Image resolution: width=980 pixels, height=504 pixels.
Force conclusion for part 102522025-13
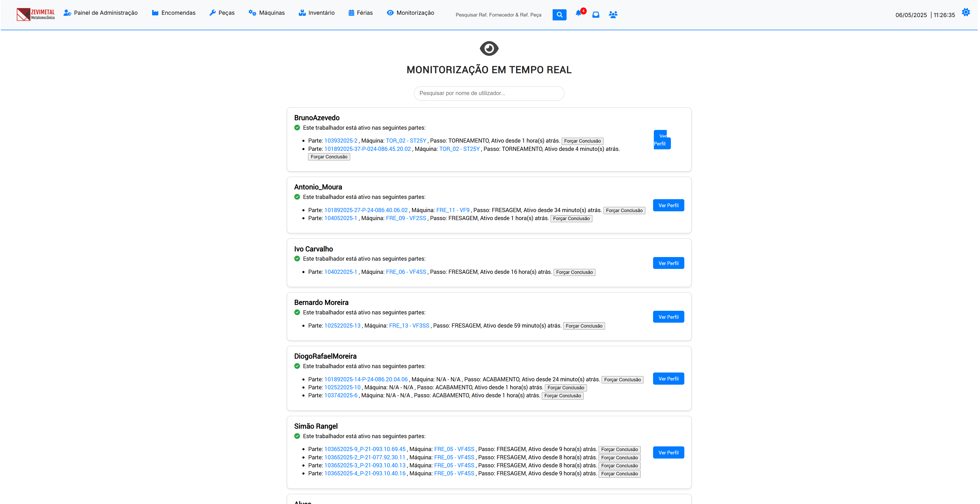point(584,326)
